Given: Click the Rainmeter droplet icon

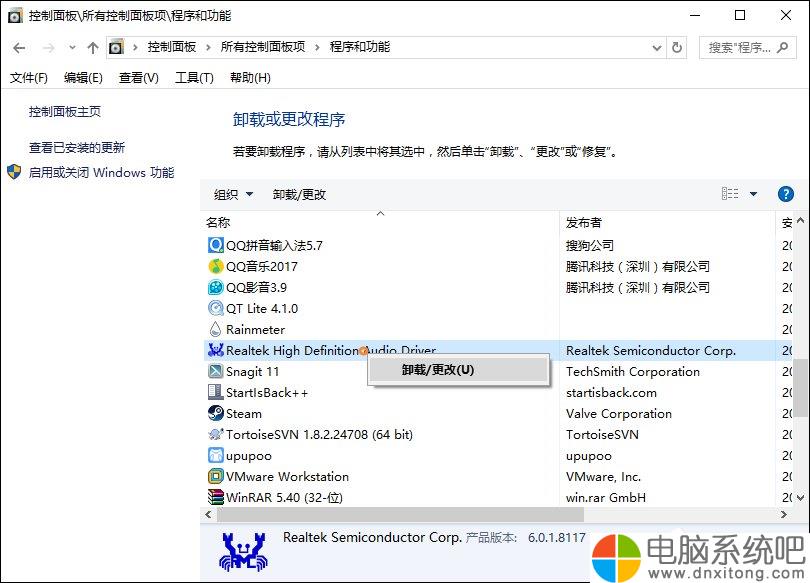Looking at the screenshot, I should click(x=215, y=329).
